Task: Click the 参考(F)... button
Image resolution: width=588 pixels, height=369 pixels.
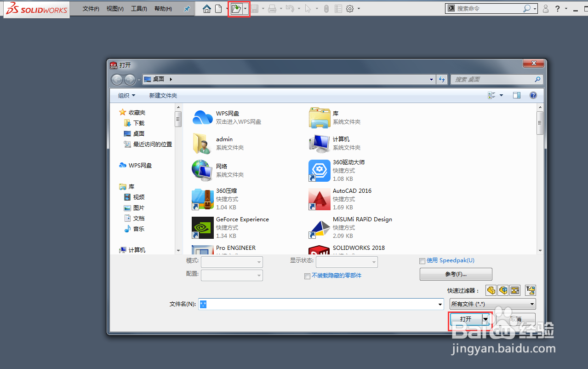Action: 456,274
